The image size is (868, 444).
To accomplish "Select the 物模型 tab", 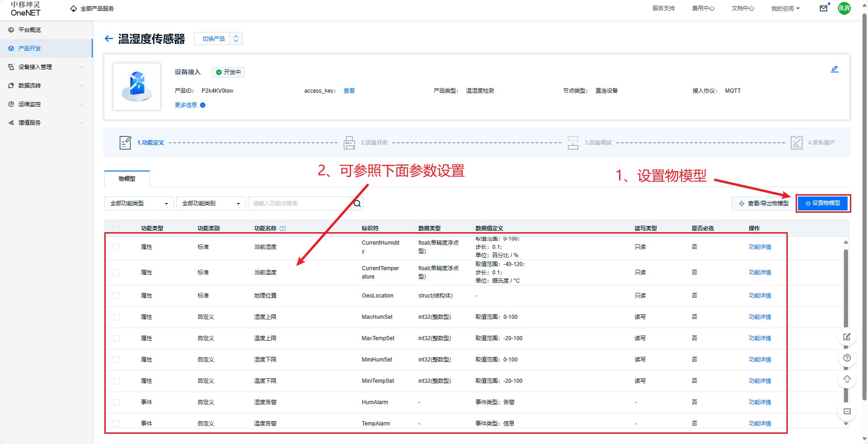I will pos(127,179).
